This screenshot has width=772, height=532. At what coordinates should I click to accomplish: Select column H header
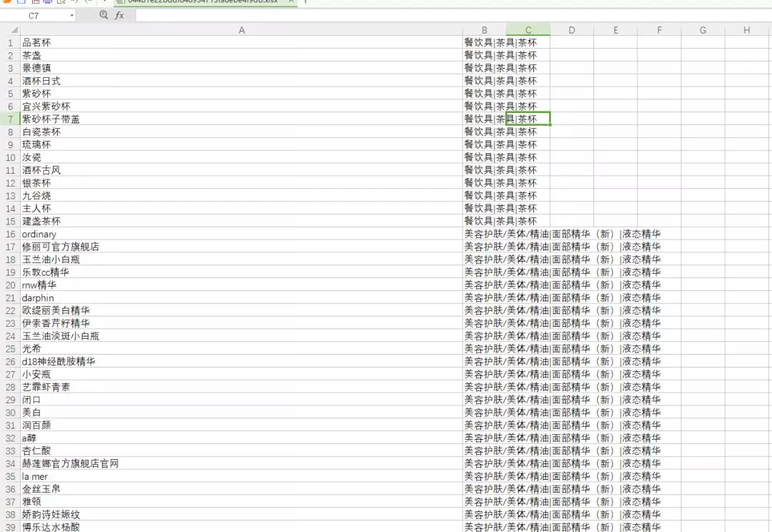(747, 30)
